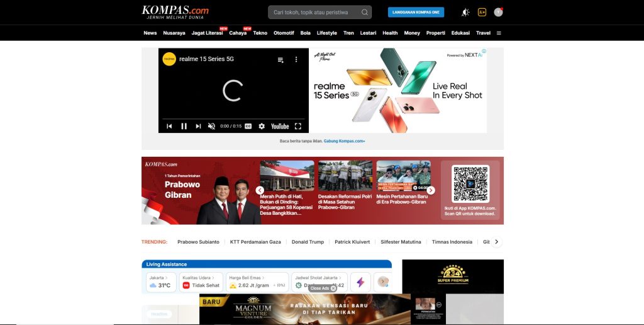
Task: Close the bottom Magnum ad
Action: pyautogui.click(x=323, y=288)
